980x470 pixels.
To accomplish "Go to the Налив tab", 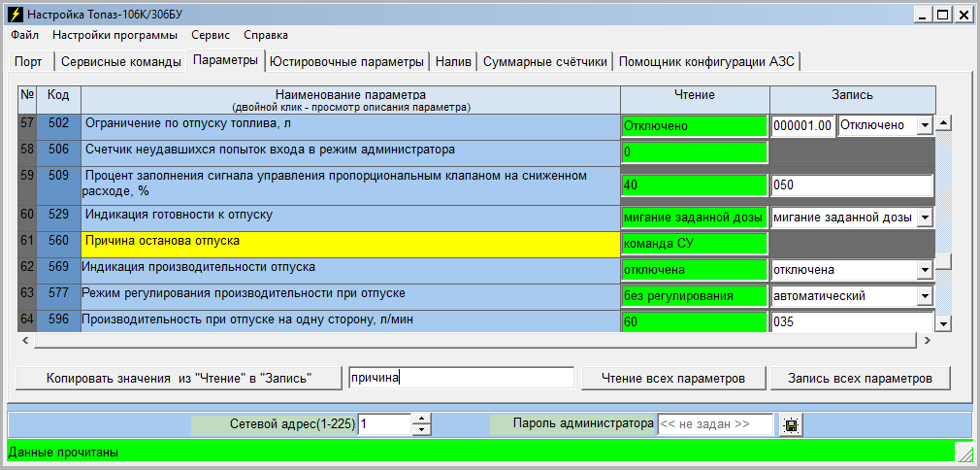I will tap(454, 61).
